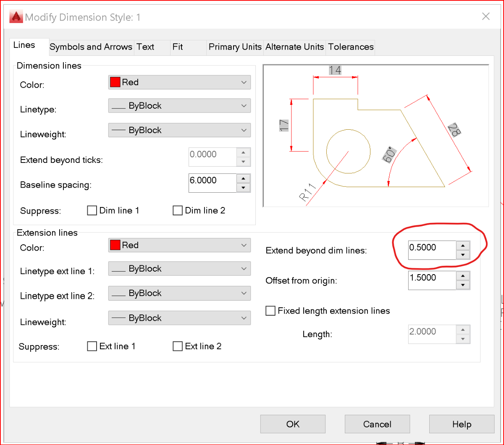Click the Extend beyond dim lines field

coord(432,250)
